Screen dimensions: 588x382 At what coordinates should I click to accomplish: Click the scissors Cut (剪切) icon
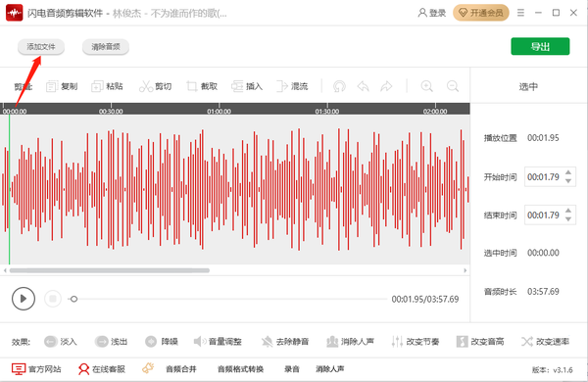pyautogui.click(x=146, y=86)
